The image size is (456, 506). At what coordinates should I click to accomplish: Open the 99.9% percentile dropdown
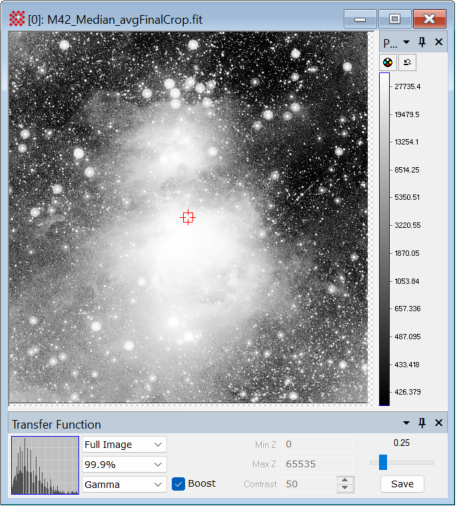tap(124, 464)
